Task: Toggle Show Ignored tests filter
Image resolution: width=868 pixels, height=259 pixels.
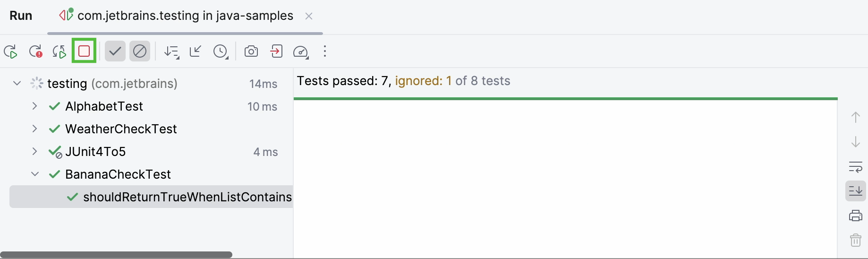Action: tap(140, 51)
